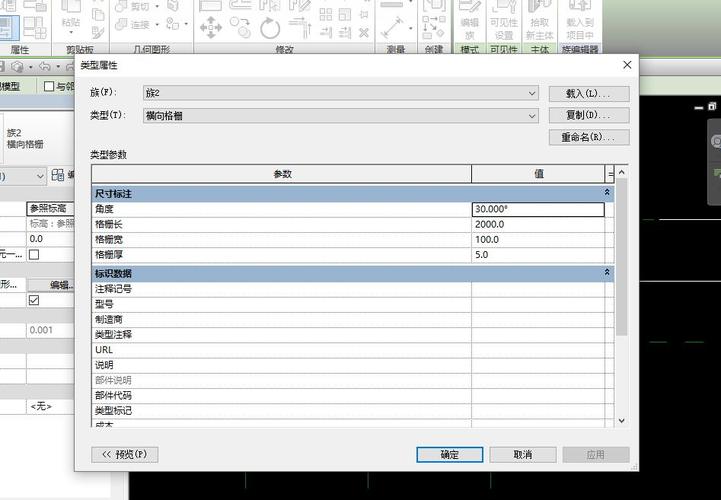This screenshot has width=721, height=500.
Task: Click the Match Type Properties brush icon
Action: 97,32
